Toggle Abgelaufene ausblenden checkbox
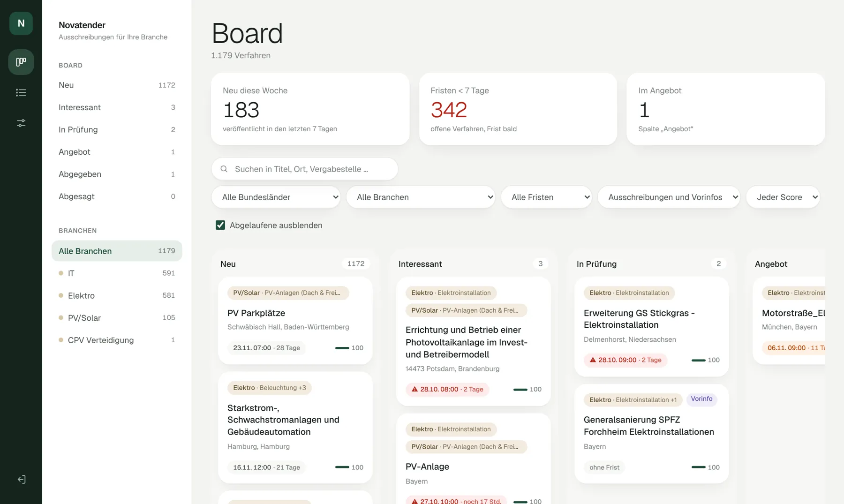This screenshot has height=504, width=844. (x=220, y=225)
